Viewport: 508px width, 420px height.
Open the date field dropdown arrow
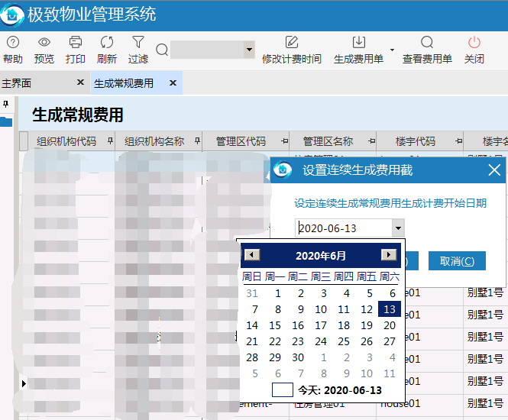(x=398, y=228)
